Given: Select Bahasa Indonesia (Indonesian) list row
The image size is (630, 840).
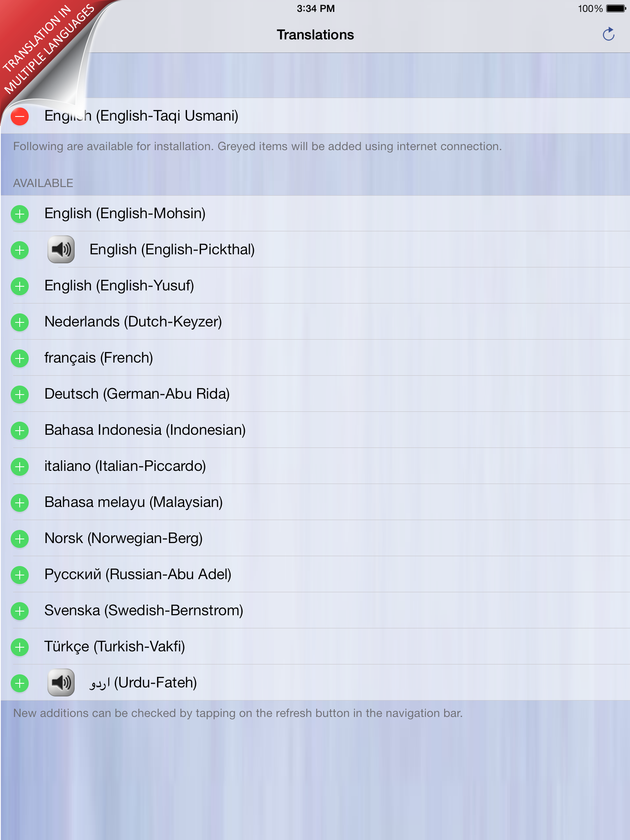Looking at the screenshot, I should (315, 430).
